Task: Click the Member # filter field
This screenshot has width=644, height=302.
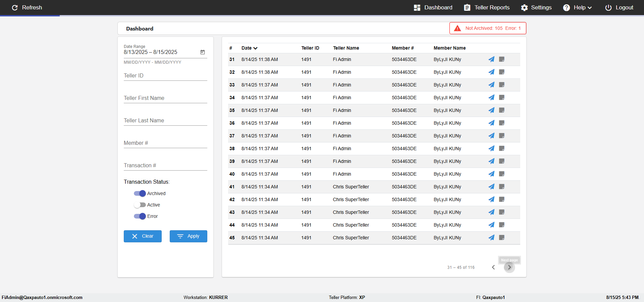Action: coord(165,143)
